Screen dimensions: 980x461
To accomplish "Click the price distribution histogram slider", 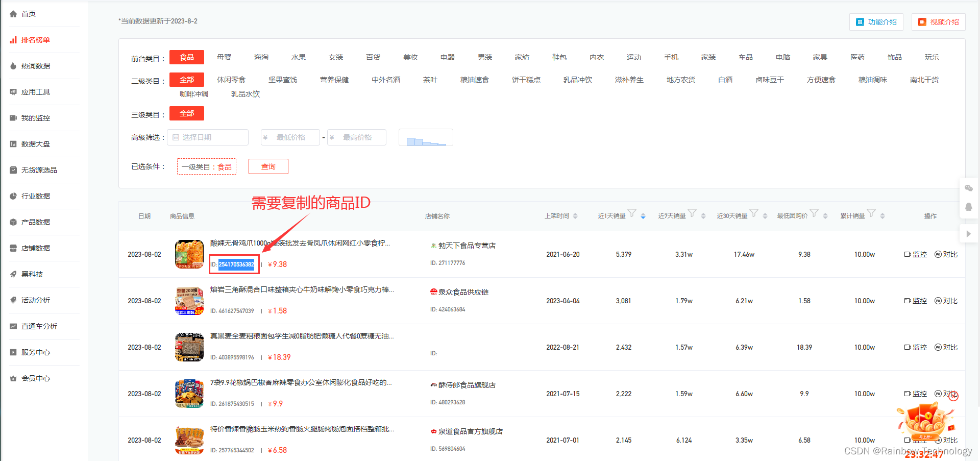I will (426, 138).
